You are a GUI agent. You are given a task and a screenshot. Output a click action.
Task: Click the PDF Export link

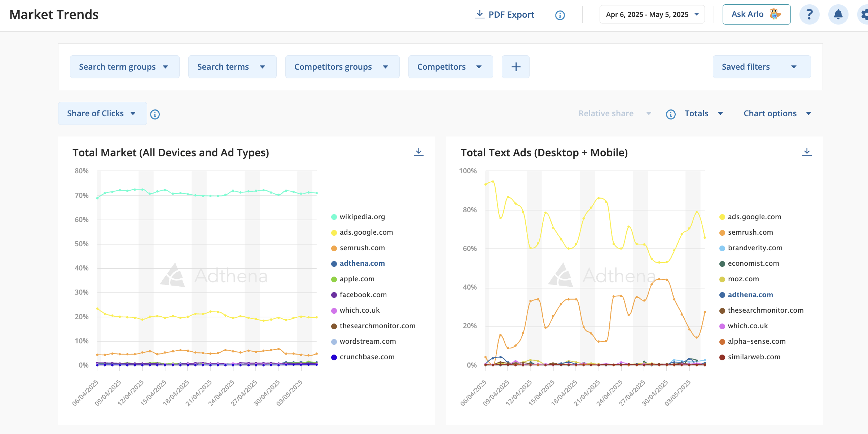click(x=504, y=14)
